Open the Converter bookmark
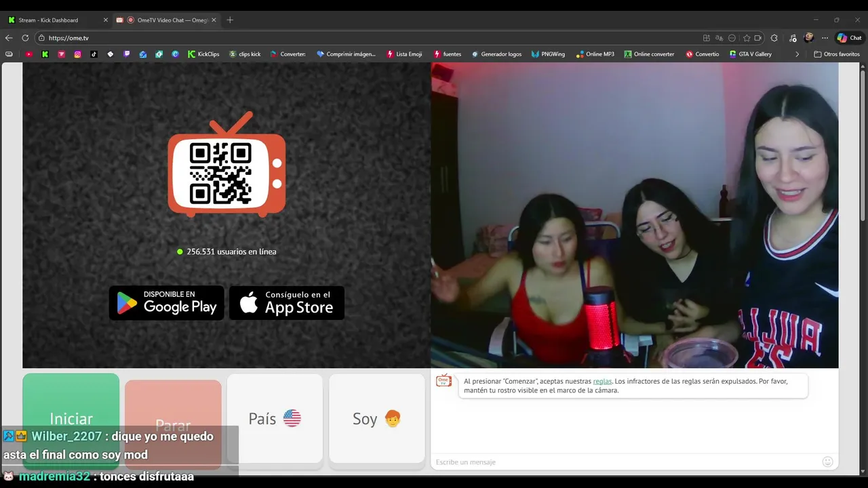The image size is (868, 488). pos(288,54)
